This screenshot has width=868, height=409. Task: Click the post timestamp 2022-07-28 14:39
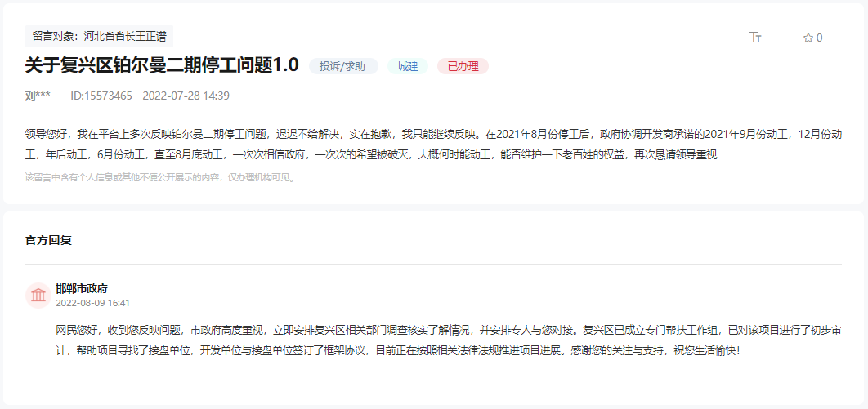point(186,96)
